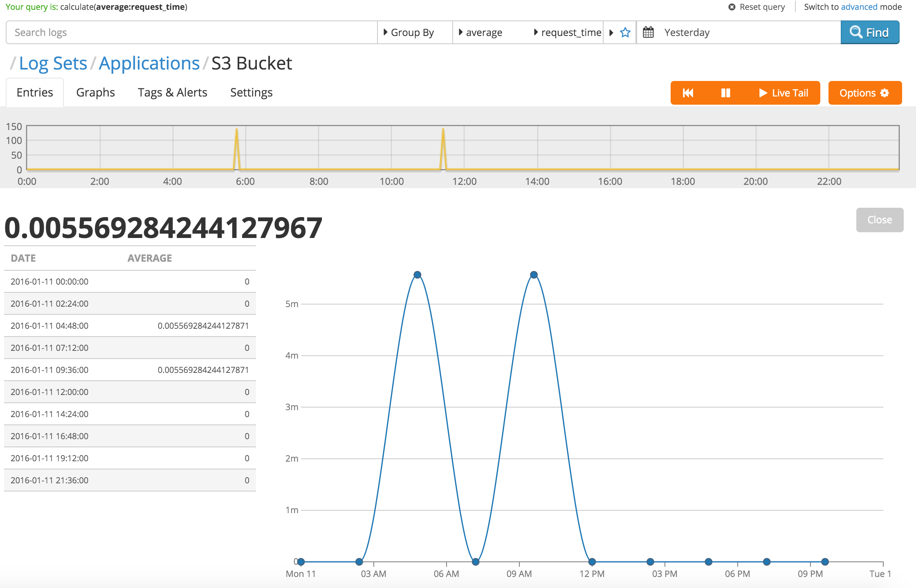Follow the advanced mode link
Image resolution: width=916 pixels, height=588 pixels.
pos(859,7)
